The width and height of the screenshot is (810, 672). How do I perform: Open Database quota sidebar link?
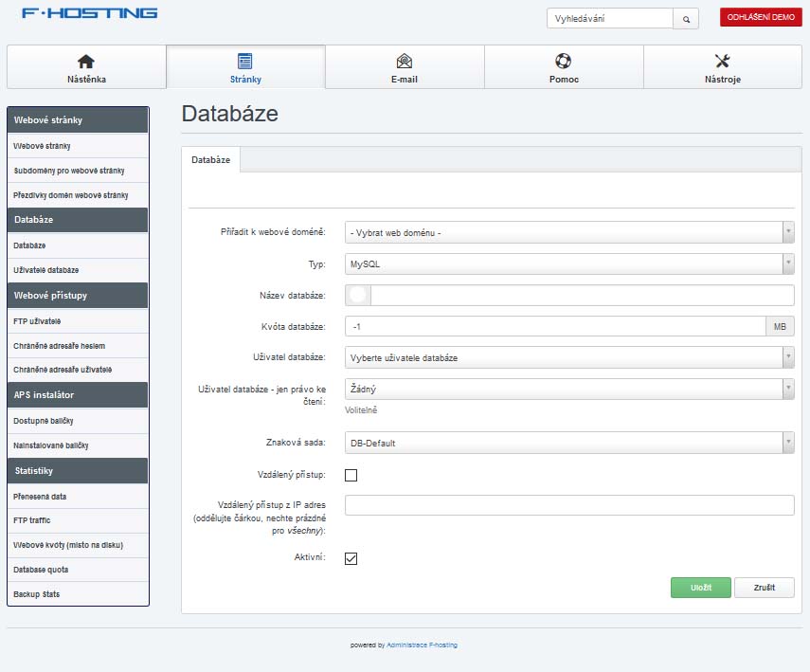point(78,569)
